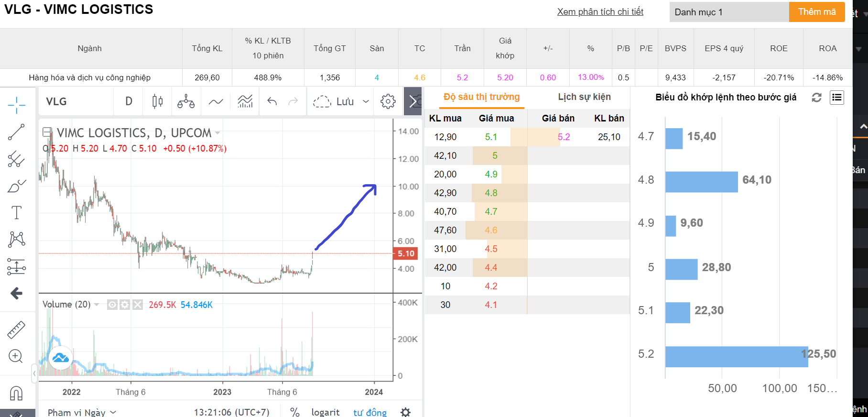
Task: Refresh the price-step matching chart
Action: 817,98
